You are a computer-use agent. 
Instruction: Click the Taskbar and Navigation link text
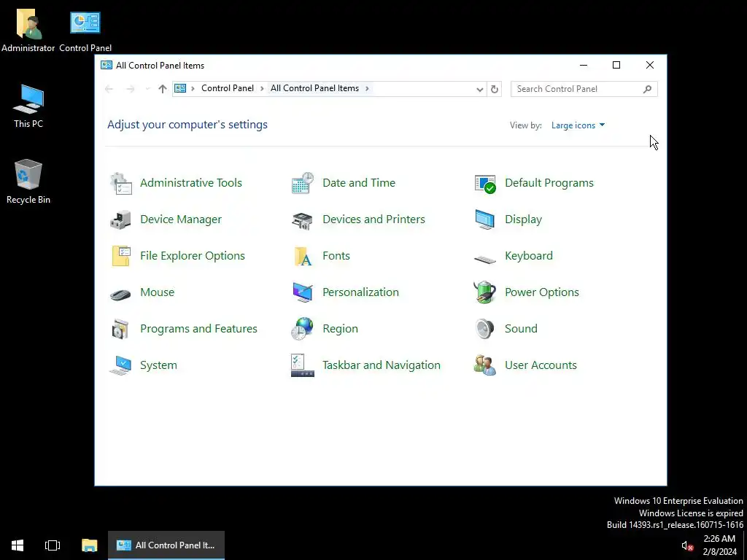click(382, 365)
